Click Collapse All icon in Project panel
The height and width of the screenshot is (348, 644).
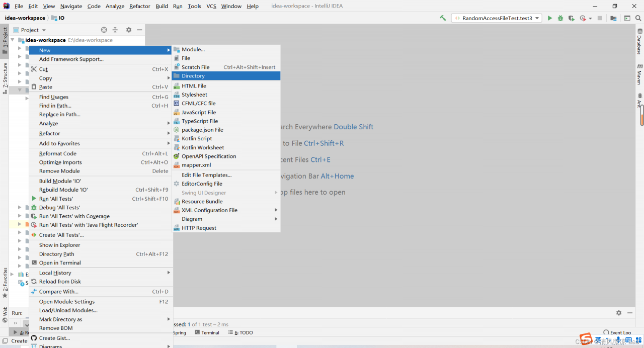[x=115, y=30]
